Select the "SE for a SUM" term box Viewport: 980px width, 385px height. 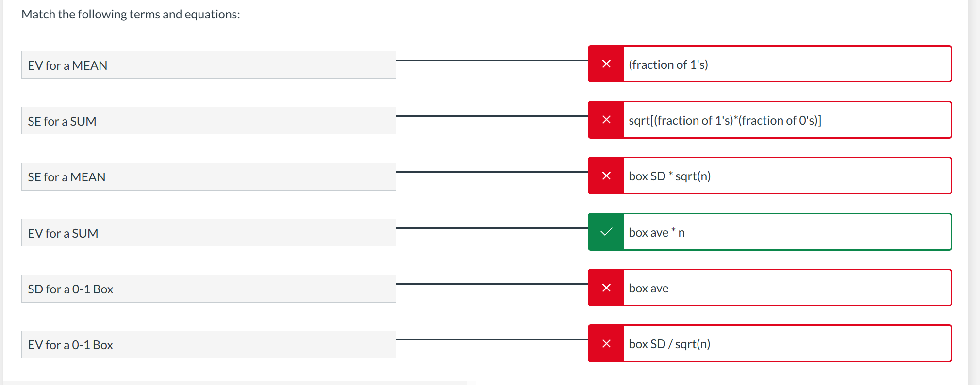point(209,120)
